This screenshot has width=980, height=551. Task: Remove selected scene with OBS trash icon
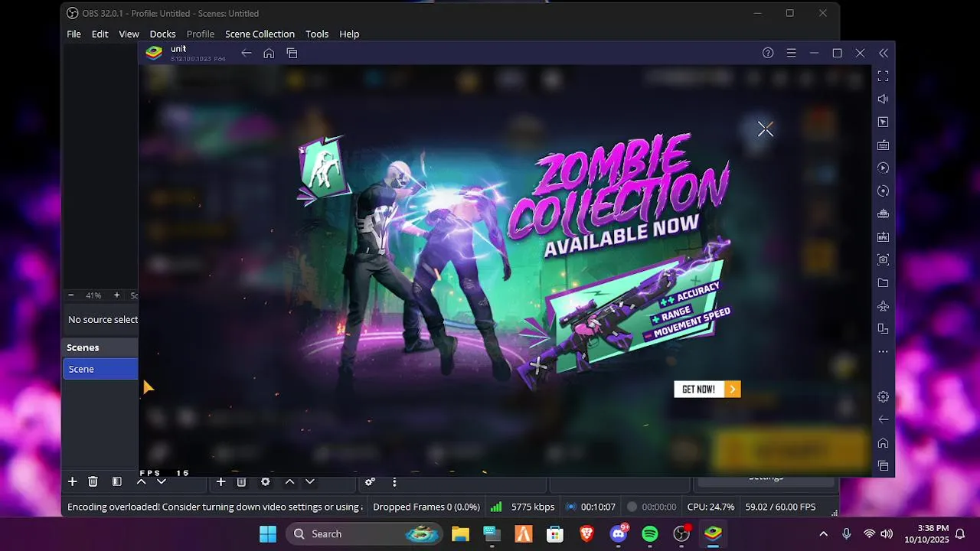click(x=93, y=481)
